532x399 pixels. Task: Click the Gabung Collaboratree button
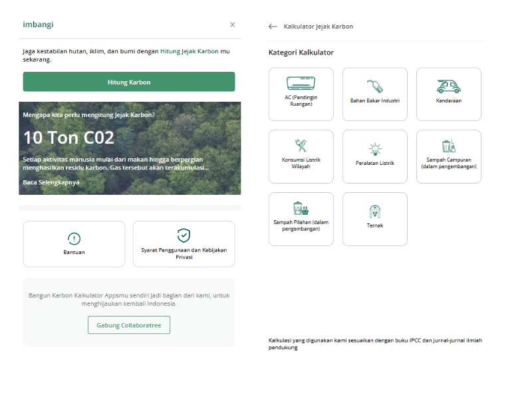coord(129,325)
